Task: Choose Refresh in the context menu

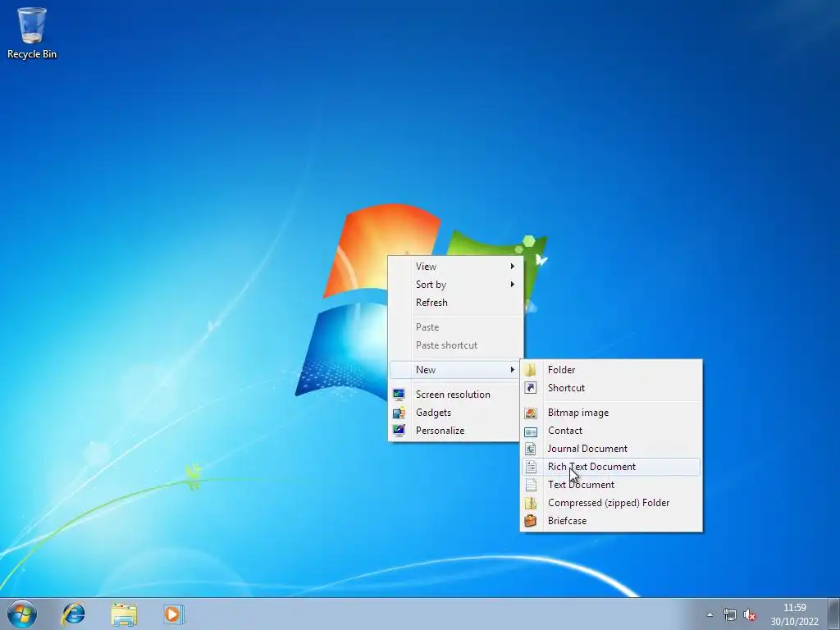Action: pos(454,303)
